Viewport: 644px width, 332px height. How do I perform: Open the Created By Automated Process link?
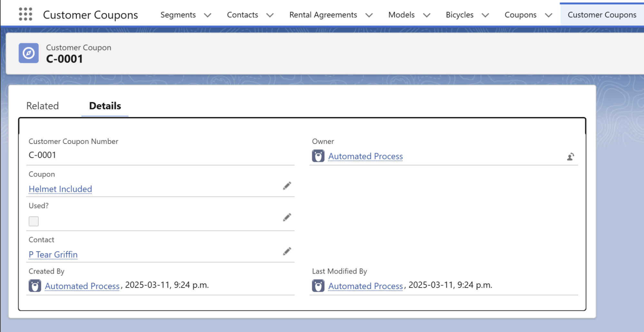(82, 286)
